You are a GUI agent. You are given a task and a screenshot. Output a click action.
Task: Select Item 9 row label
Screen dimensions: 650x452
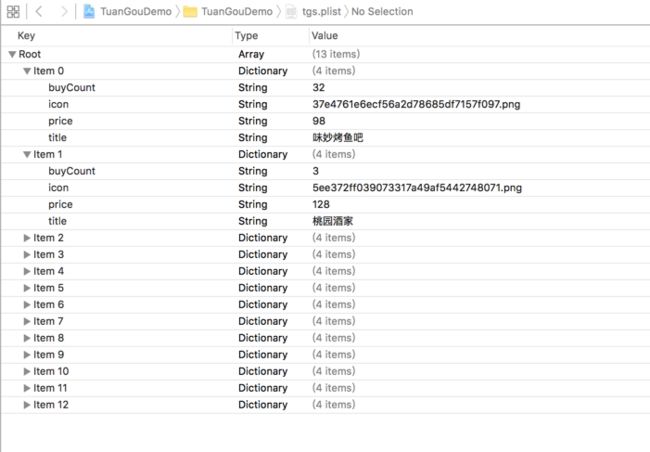pos(49,355)
